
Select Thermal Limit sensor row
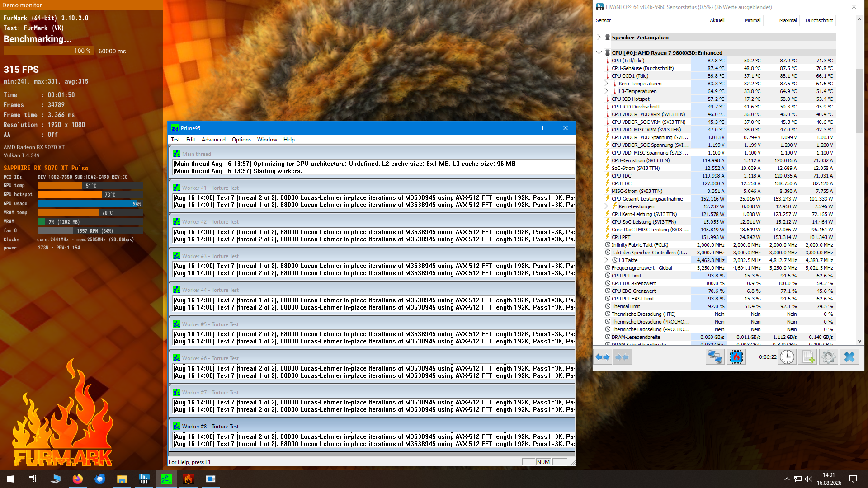[x=719, y=306]
